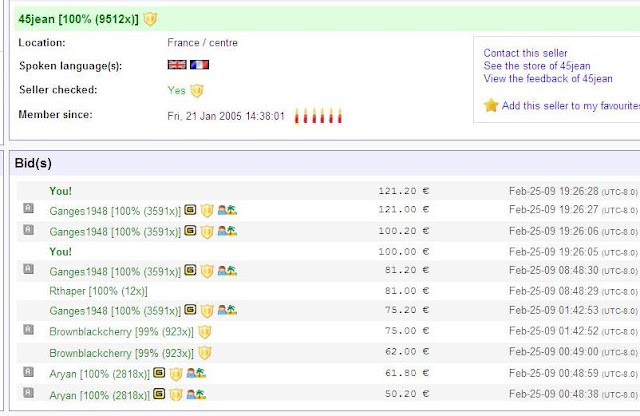The height and width of the screenshot is (416, 640).
Task: Add this seller to my favourites
Action: [x=571, y=106]
